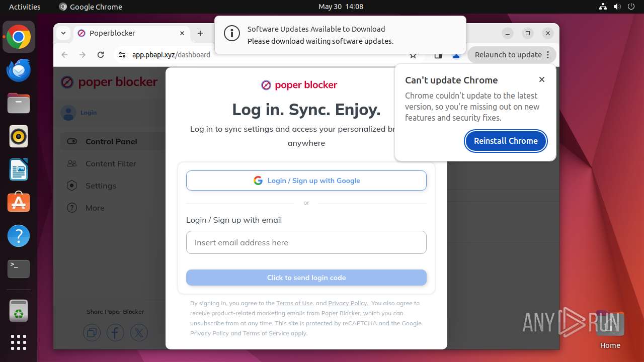
Task: Click Relaunch to update button
Action: pos(512,55)
